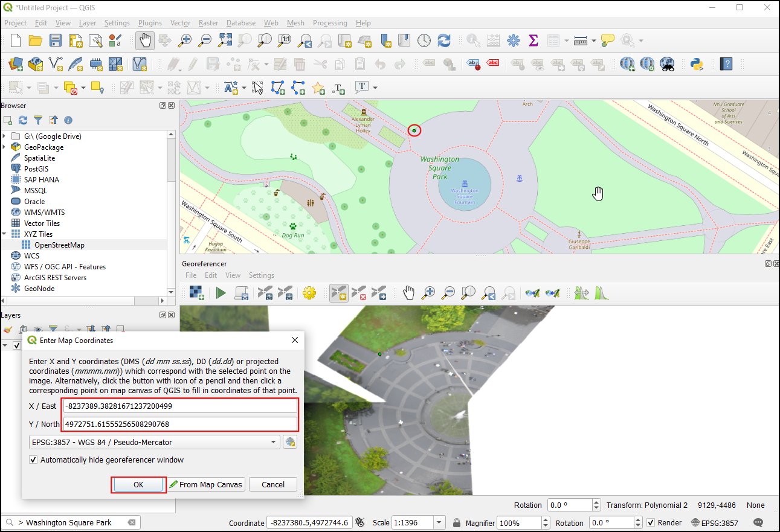
Task: Click the X / East coordinate field
Action: point(179,406)
